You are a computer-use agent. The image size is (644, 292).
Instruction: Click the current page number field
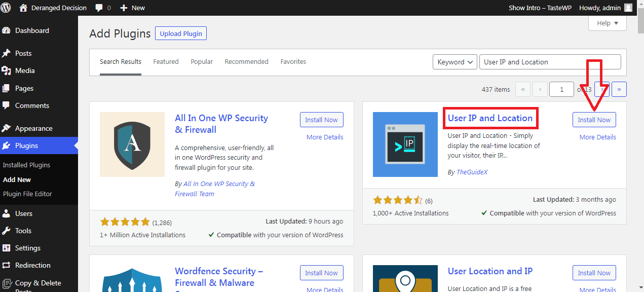click(x=561, y=89)
